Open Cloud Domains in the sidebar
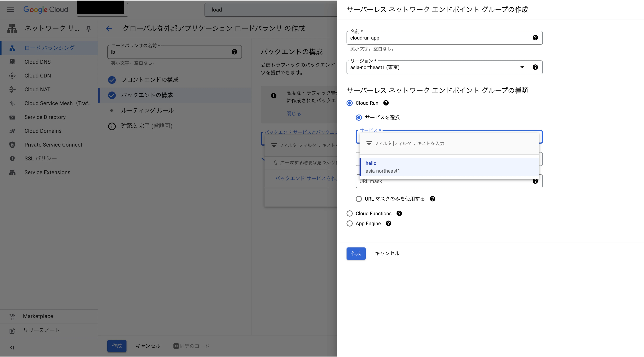This screenshot has height=357, width=644. point(49,131)
